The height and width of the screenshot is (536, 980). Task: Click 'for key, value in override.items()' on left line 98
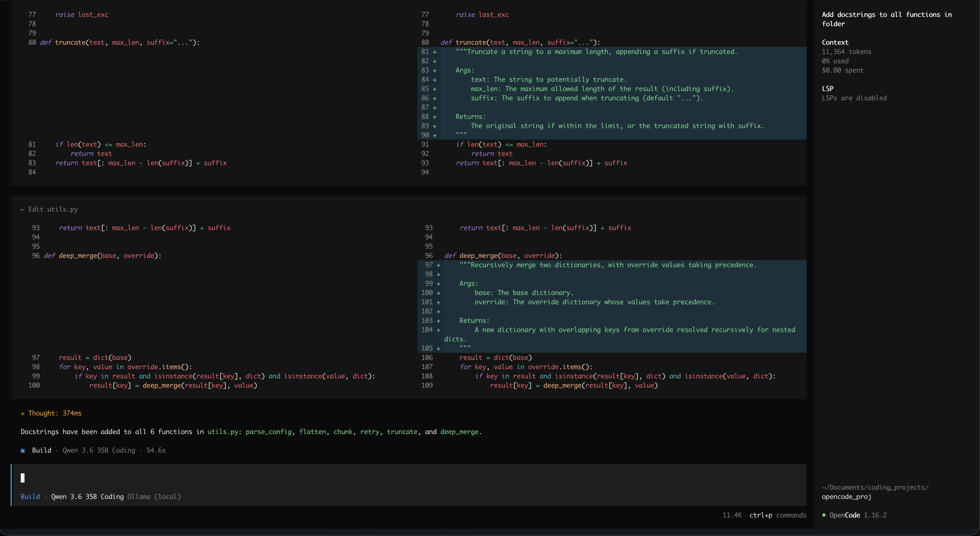coord(126,367)
